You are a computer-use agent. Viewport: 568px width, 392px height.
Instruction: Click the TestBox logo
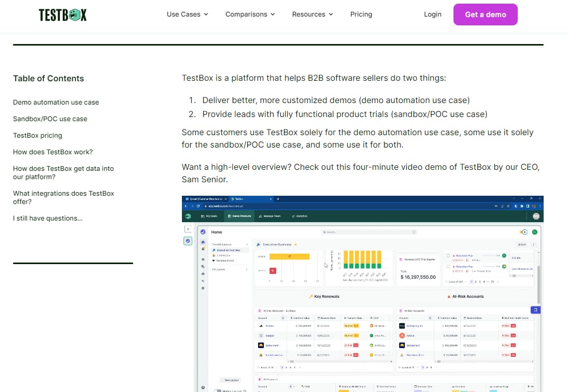62,14
